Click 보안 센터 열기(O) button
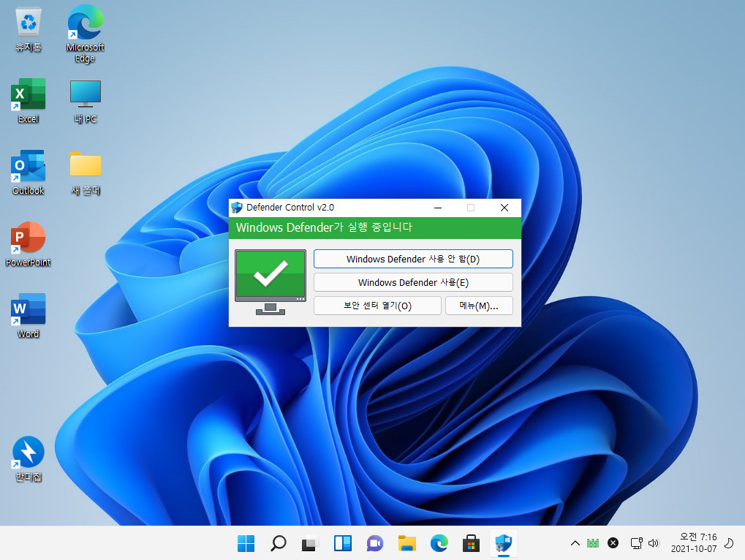Image resolution: width=745 pixels, height=560 pixels. pos(377,306)
